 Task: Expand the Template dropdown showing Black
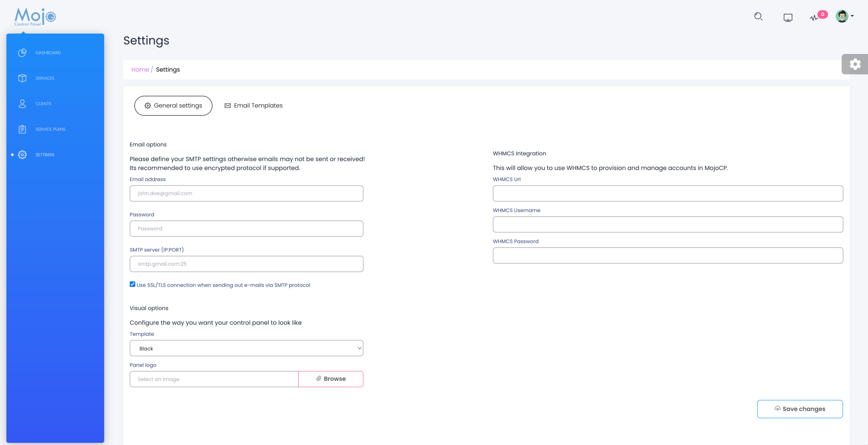[246, 348]
